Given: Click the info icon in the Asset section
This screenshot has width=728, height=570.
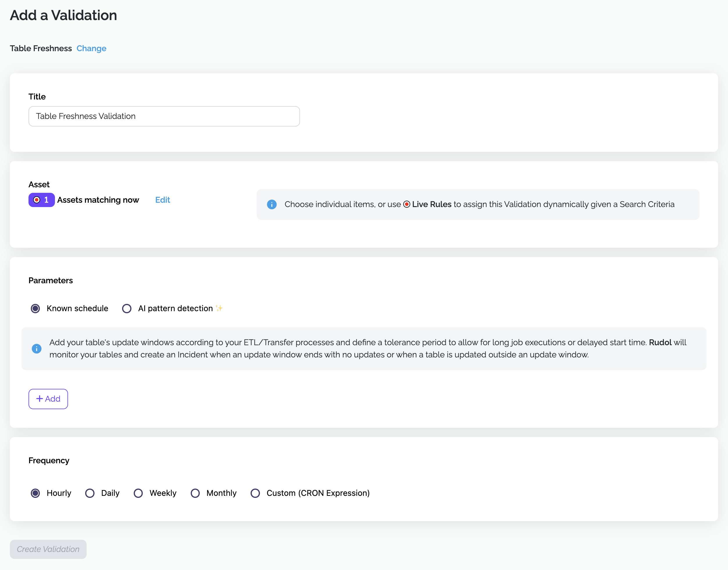Looking at the screenshot, I should (272, 204).
